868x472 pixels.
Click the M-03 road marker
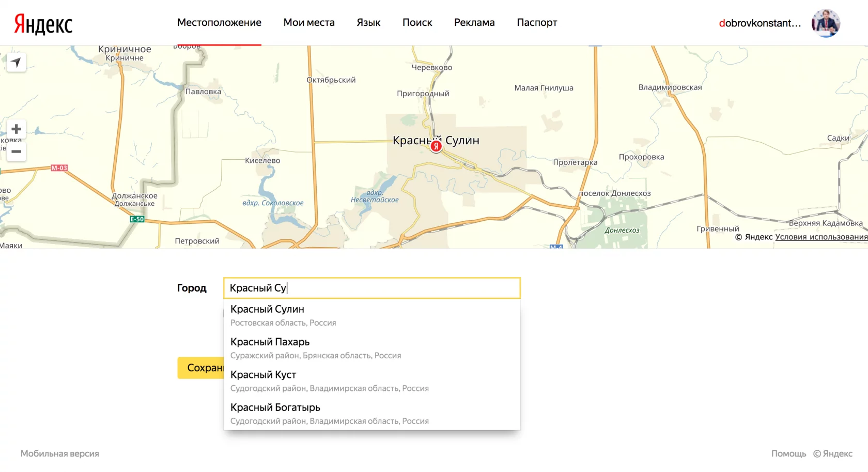click(x=59, y=168)
